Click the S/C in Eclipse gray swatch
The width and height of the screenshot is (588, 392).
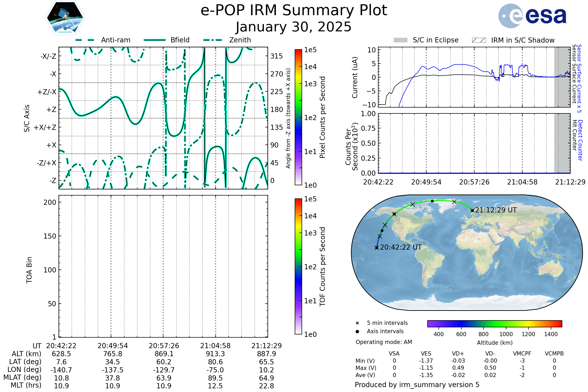tap(401, 40)
